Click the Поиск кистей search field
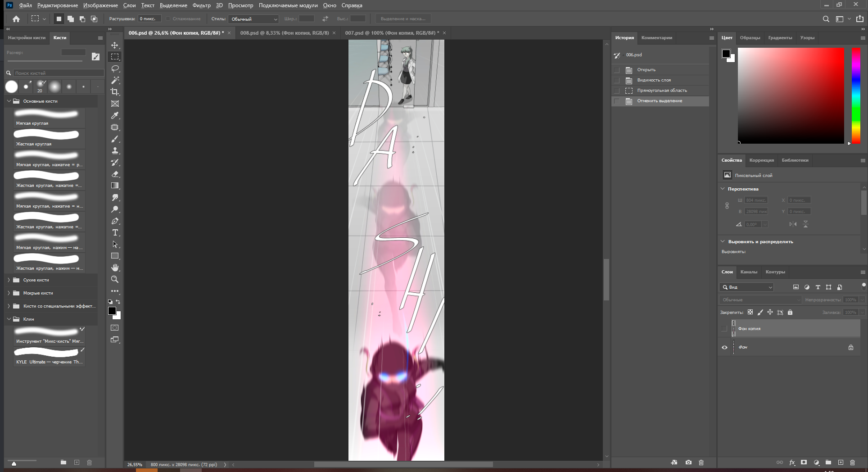The height and width of the screenshot is (472, 868). (59, 73)
